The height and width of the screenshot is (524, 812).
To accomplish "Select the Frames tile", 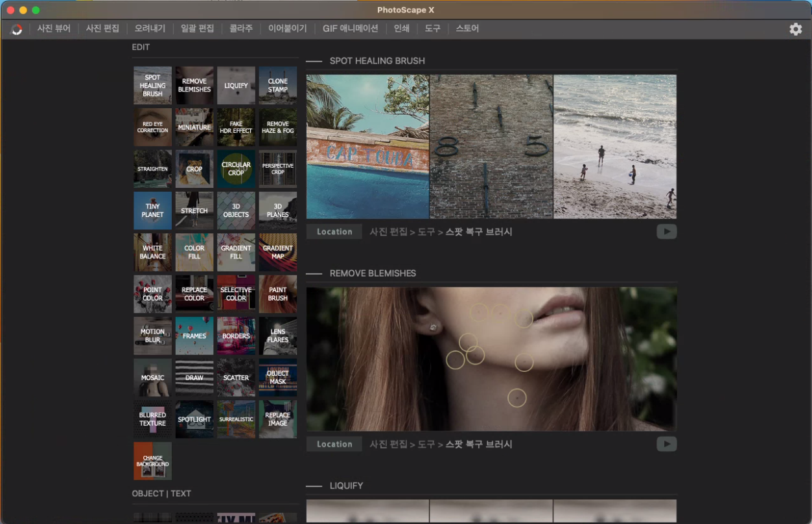I will [194, 336].
